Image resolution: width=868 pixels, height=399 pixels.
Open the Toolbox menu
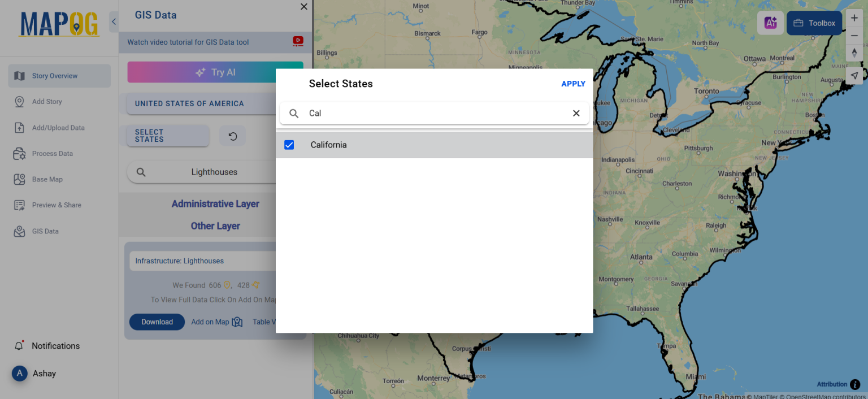coord(814,23)
